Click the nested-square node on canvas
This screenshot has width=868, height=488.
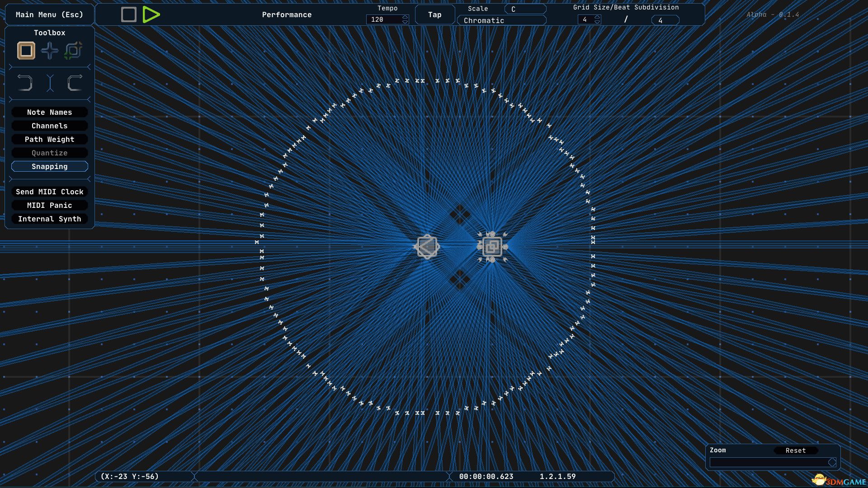492,247
